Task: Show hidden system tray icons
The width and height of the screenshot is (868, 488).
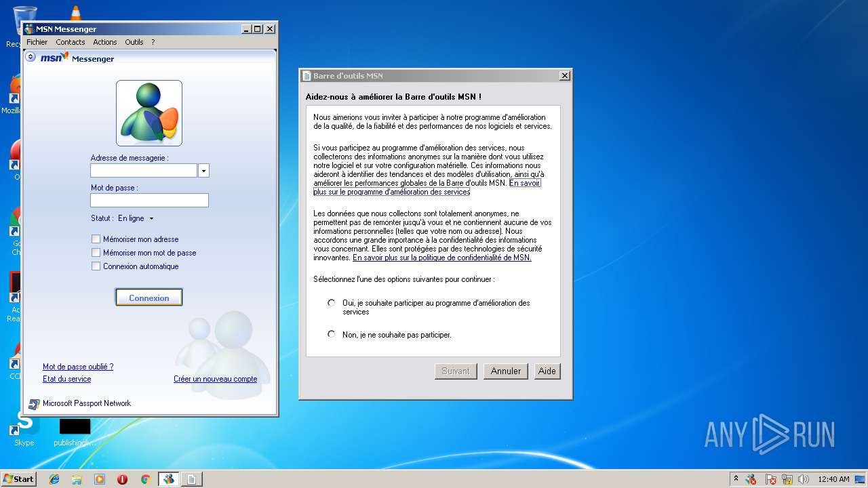Action: tap(736, 479)
